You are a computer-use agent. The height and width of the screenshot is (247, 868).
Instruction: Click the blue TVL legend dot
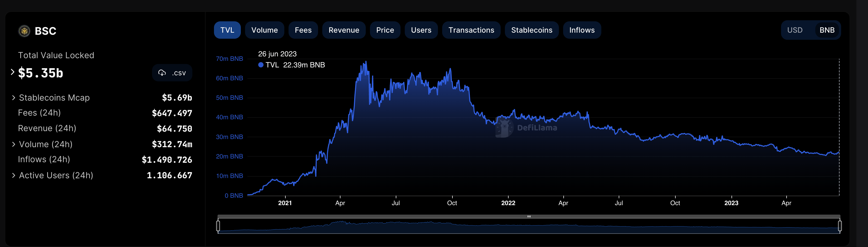pos(260,65)
